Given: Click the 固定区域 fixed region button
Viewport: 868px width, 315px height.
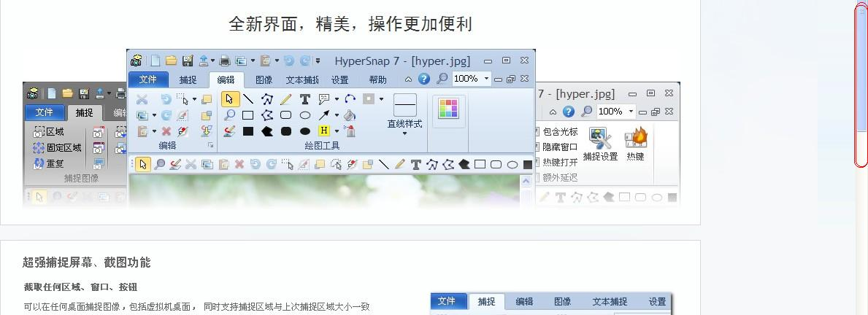Looking at the screenshot, I should pyautogui.click(x=57, y=148).
